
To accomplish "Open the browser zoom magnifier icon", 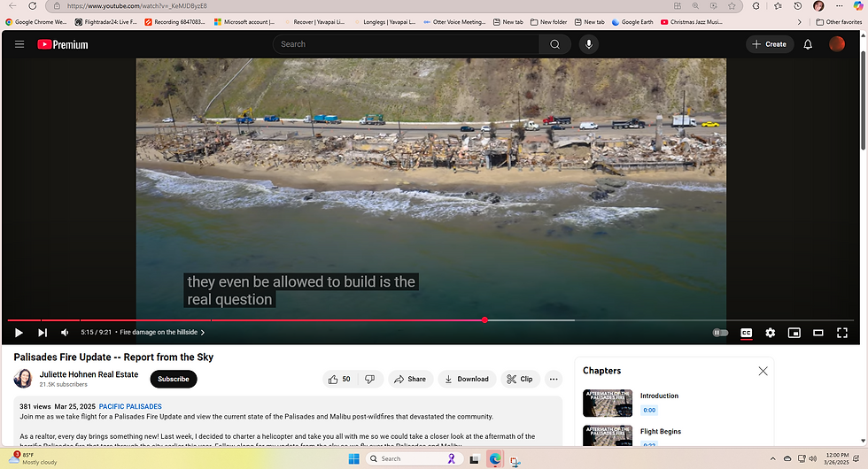I will tap(695, 5).
